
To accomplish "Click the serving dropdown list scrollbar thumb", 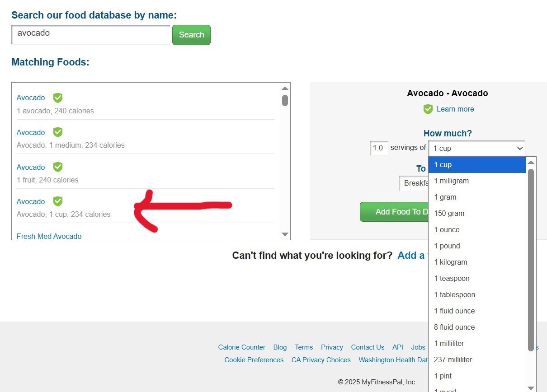I will pos(531,260).
